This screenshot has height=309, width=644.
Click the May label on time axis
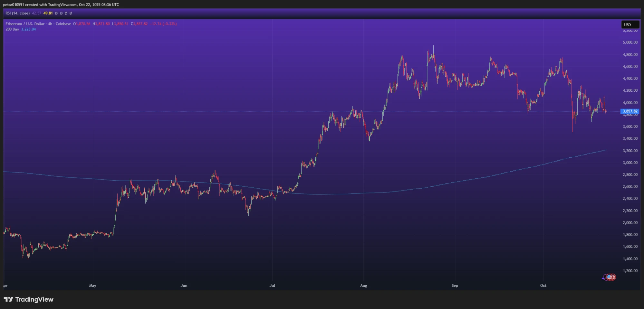coord(93,286)
